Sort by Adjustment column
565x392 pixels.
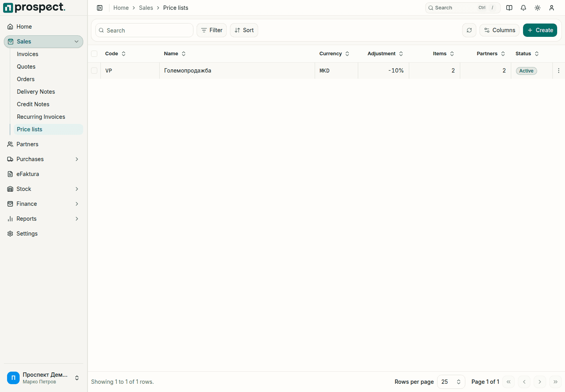(x=385, y=54)
